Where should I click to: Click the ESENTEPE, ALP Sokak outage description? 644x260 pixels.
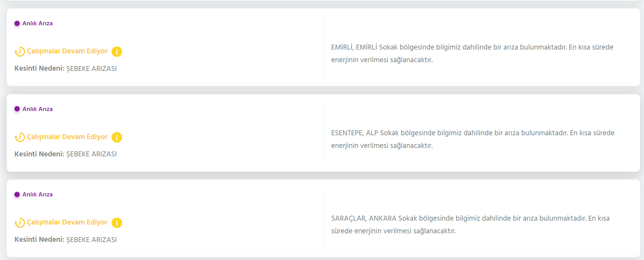(x=473, y=139)
